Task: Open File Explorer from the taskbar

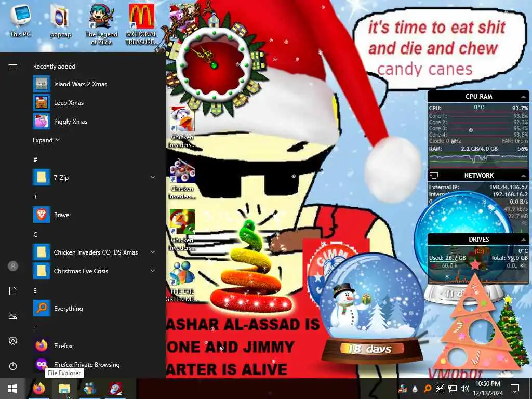Action: [64, 389]
